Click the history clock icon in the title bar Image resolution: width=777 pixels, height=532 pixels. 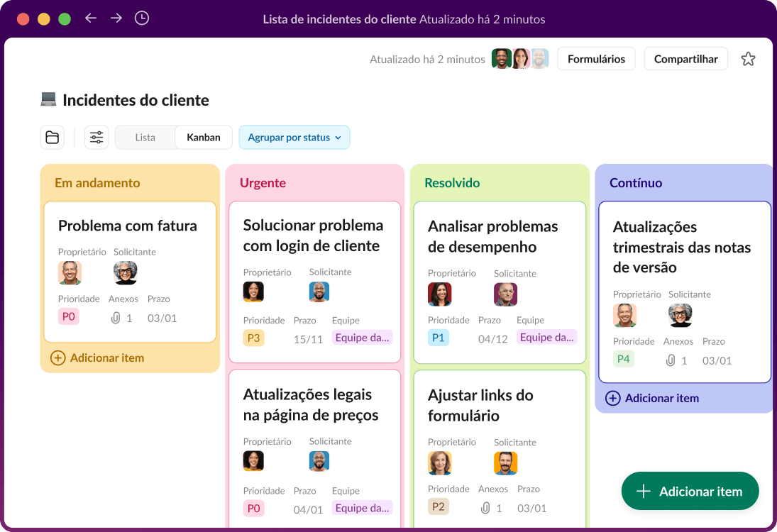click(x=141, y=18)
